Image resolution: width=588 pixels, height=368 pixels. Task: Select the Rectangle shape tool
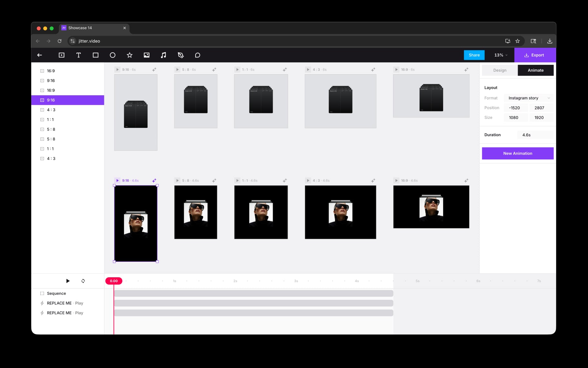tap(96, 55)
